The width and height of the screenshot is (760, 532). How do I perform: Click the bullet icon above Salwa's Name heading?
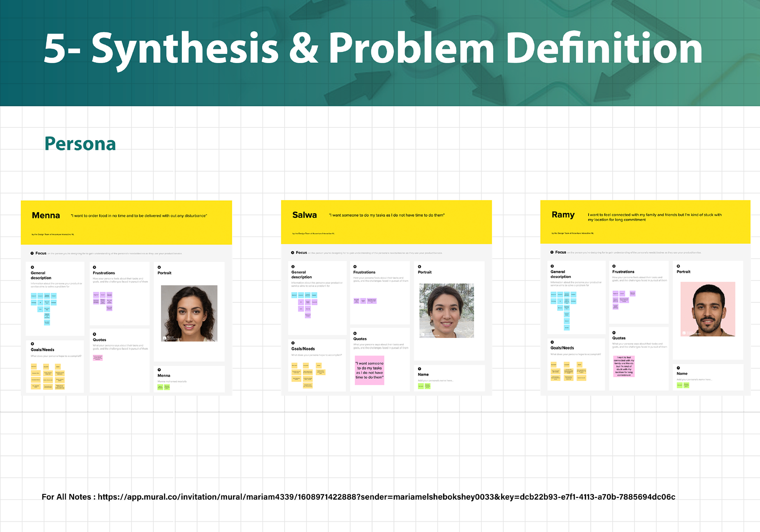[x=420, y=369]
